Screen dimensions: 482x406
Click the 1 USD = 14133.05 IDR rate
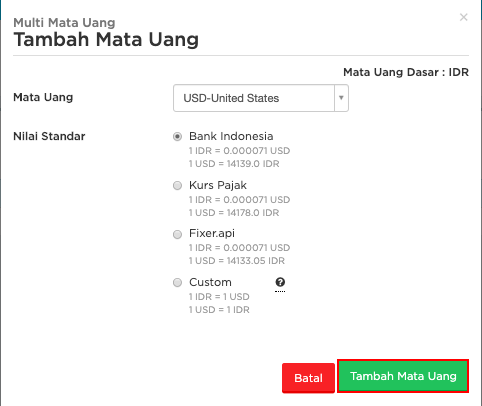tap(237, 261)
